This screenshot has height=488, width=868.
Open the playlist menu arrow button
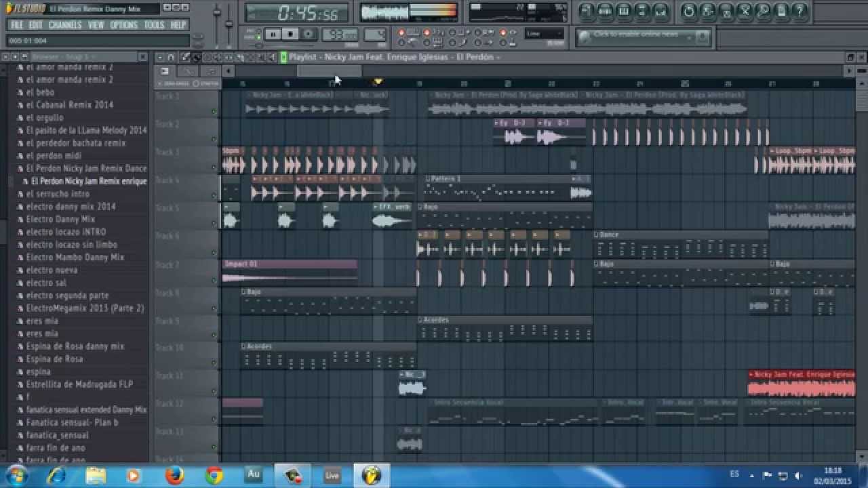[160, 58]
